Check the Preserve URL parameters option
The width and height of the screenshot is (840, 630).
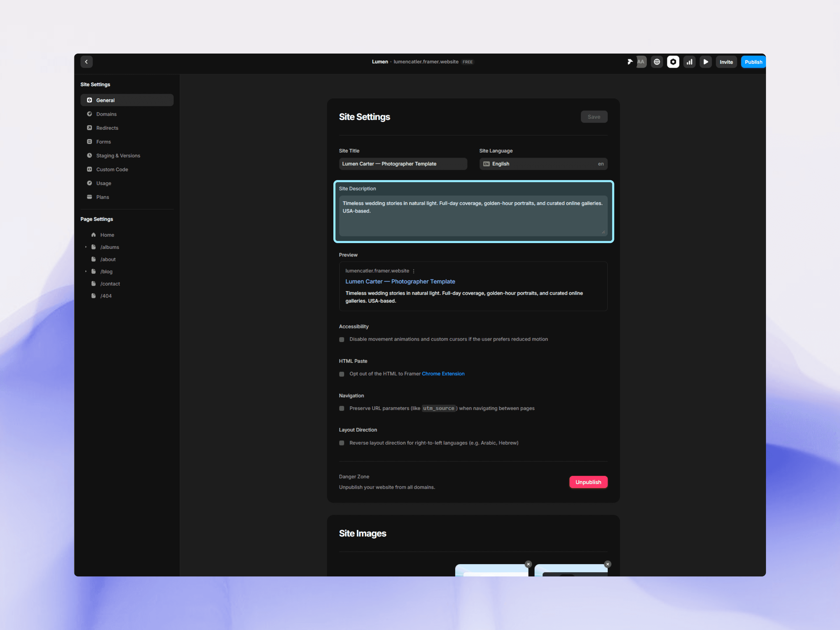pyautogui.click(x=342, y=409)
